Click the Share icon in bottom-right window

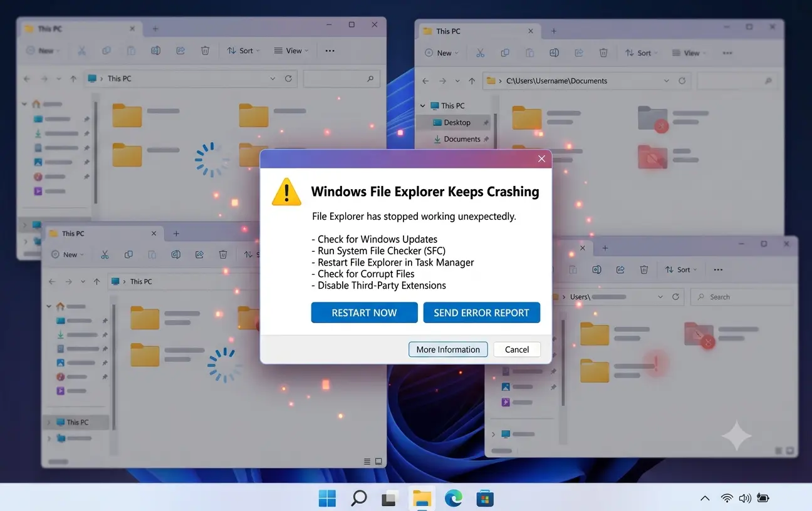pos(620,270)
